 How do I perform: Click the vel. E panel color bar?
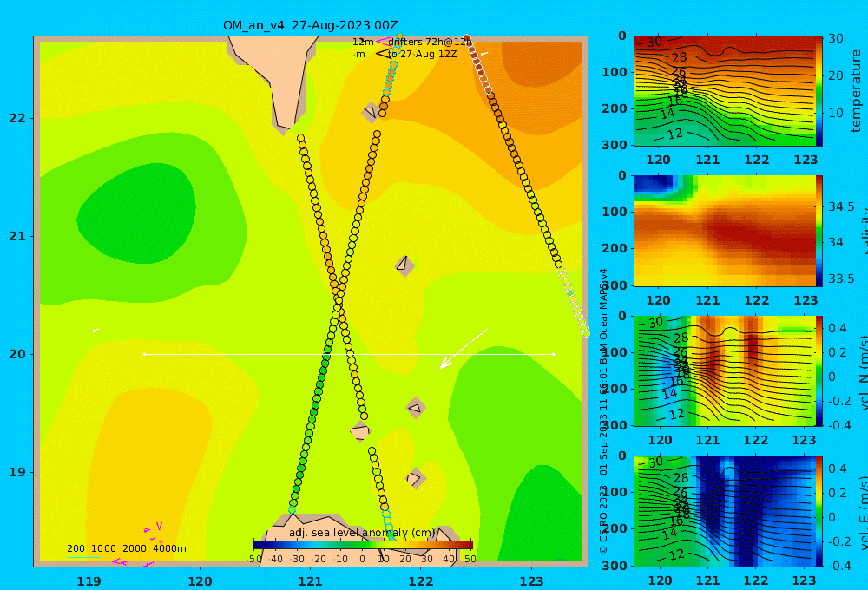819,511
